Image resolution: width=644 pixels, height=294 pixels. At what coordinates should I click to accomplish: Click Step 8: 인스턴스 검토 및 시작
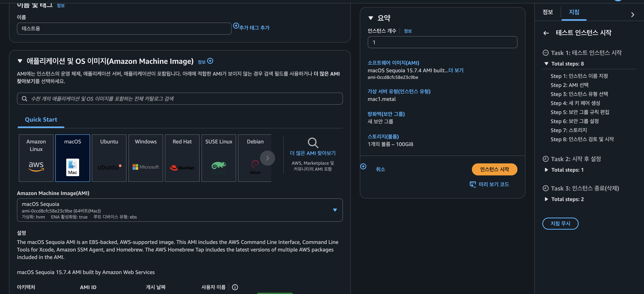pyautogui.click(x=582, y=139)
